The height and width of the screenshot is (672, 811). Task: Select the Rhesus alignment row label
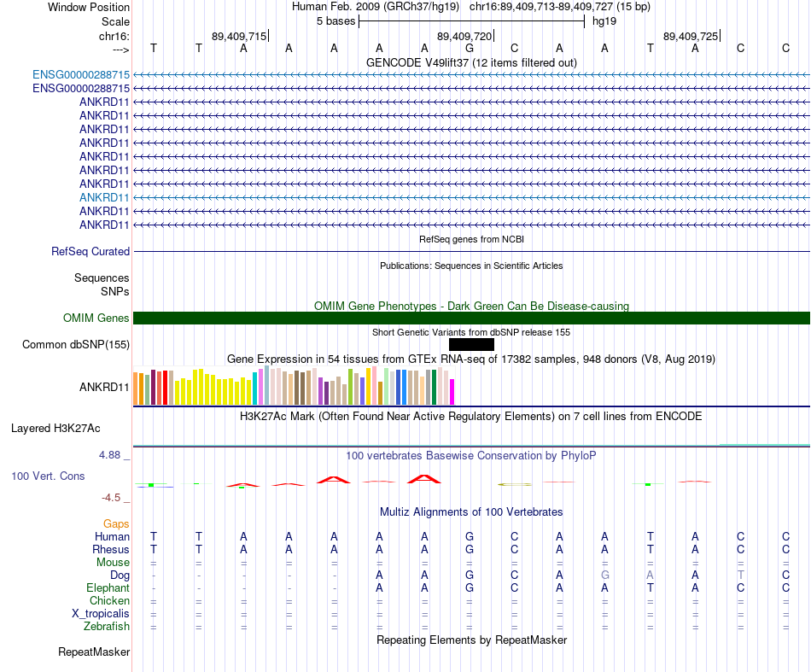[111, 549]
